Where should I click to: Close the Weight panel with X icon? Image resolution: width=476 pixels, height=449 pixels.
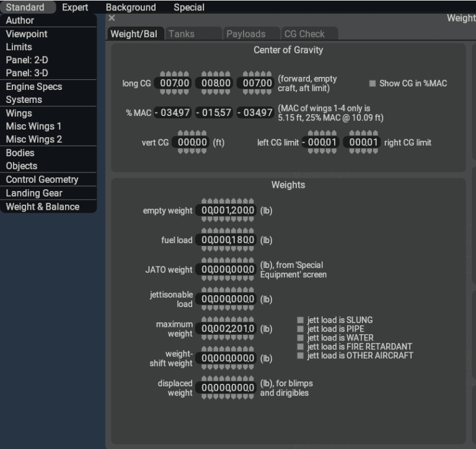pyautogui.click(x=112, y=19)
